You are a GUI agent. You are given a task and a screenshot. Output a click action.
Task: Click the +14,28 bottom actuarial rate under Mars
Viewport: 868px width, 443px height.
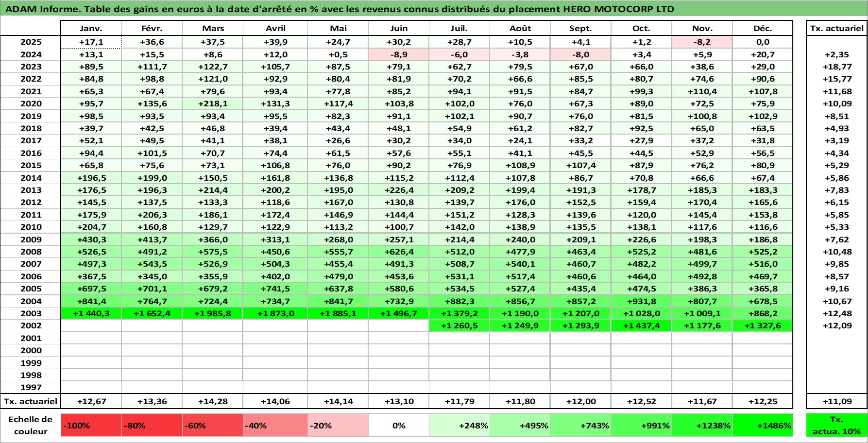[x=213, y=401]
